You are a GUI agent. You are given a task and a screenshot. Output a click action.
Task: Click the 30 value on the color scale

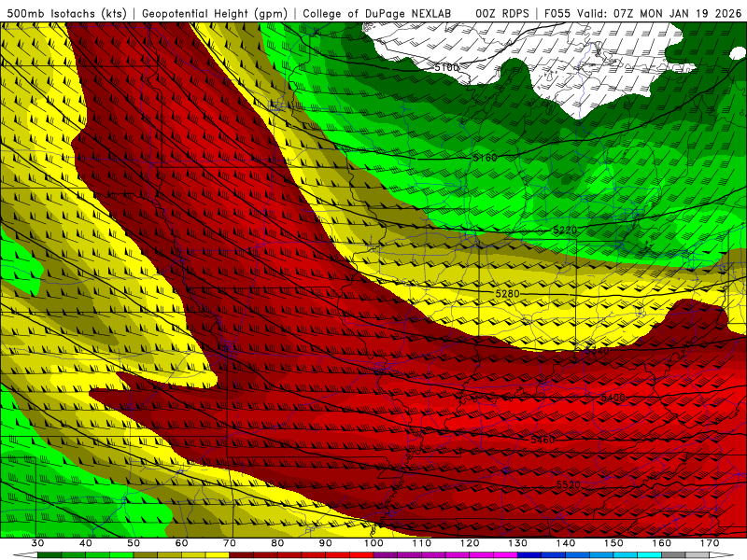point(37,543)
